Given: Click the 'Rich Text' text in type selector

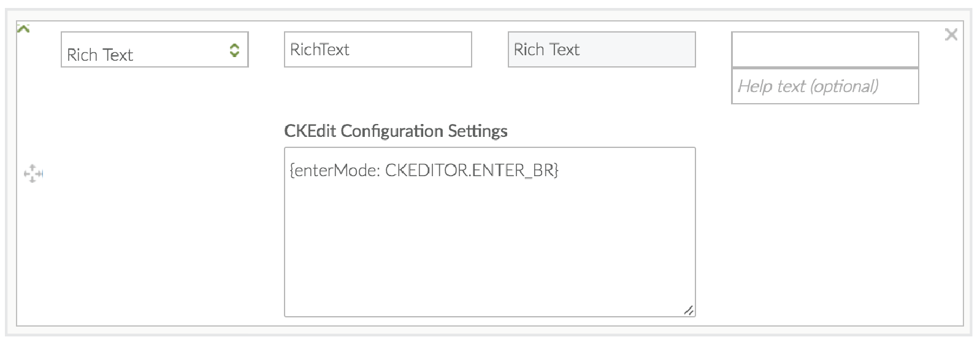Looking at the screenshot, I should (100, 55).
